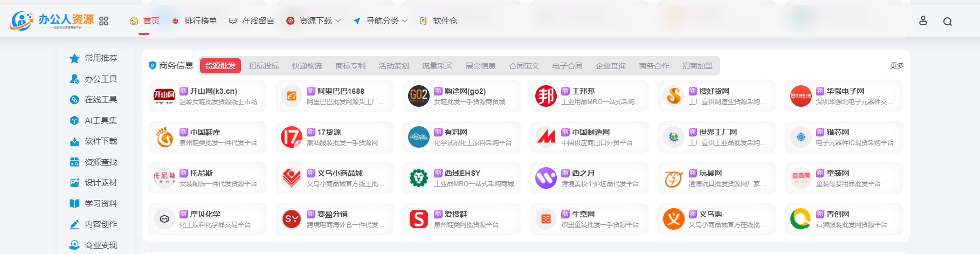Open the four-square grid menu icon
Viewport: 980px width, 254px height.
[104, 21]
